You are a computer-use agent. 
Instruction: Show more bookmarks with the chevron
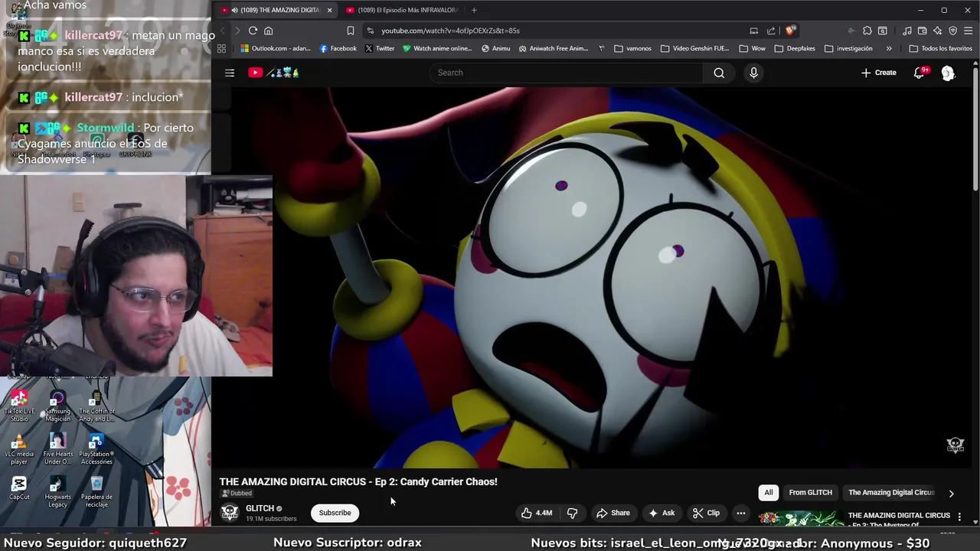[x=888, y=48]
